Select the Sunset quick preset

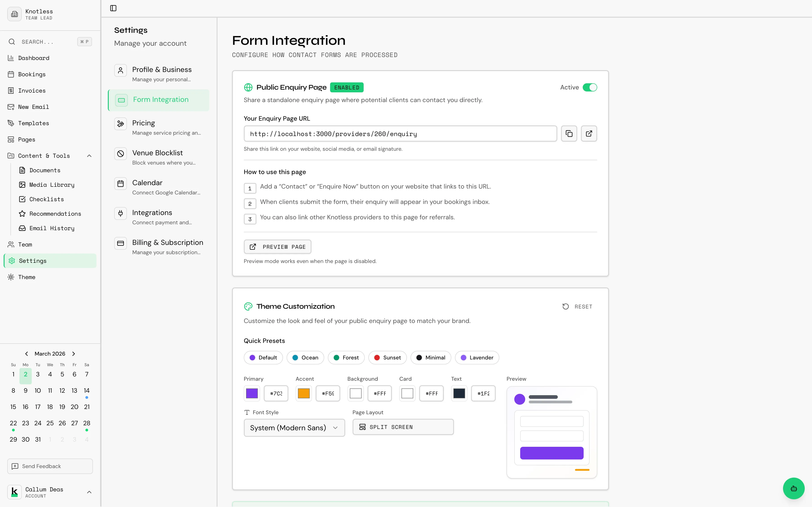387,357
